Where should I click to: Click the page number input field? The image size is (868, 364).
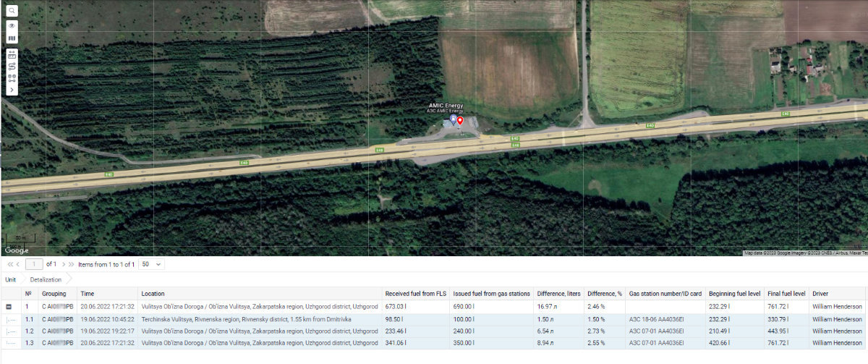coord(34,264)
